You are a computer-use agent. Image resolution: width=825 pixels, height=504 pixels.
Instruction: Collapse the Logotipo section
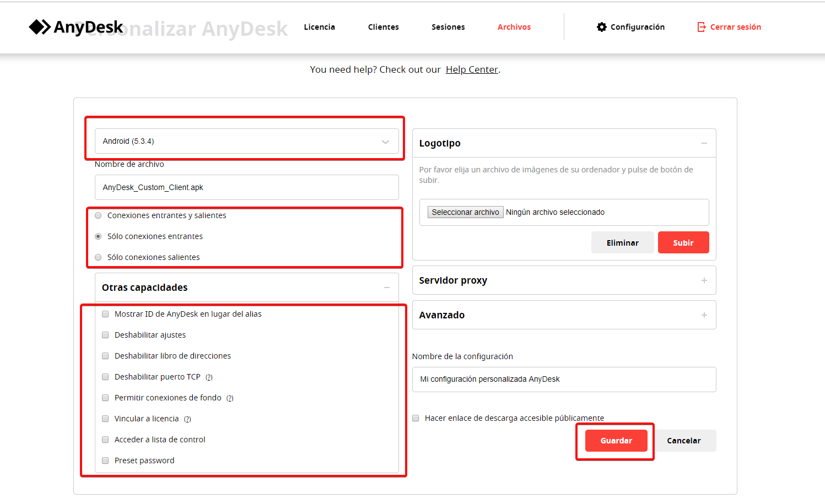(x=704, y=143)
